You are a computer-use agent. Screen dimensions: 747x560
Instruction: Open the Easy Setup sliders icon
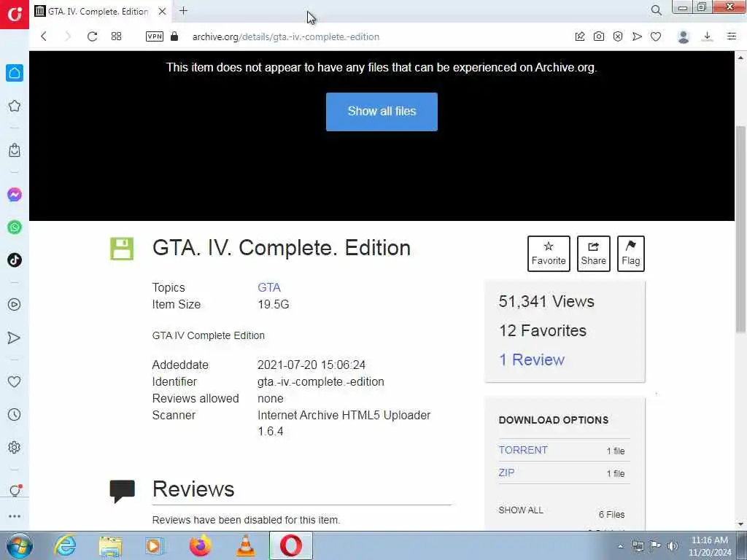click(732, 36)
